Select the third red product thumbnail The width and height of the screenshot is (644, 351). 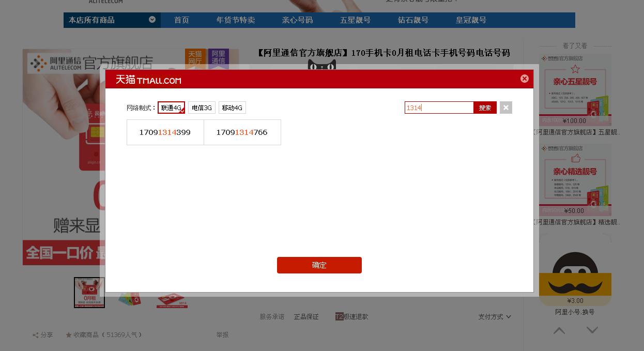pos(172,300)
